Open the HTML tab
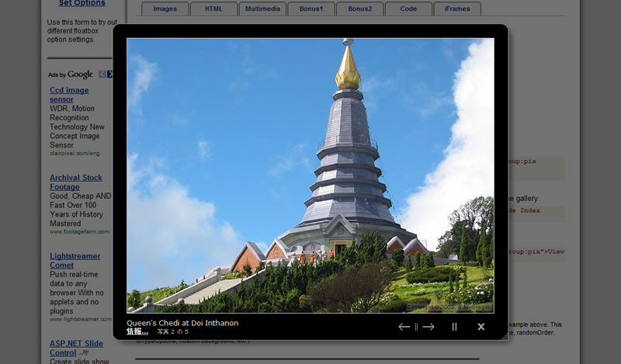This screenshot has width=621, height=364. [213, 9]
